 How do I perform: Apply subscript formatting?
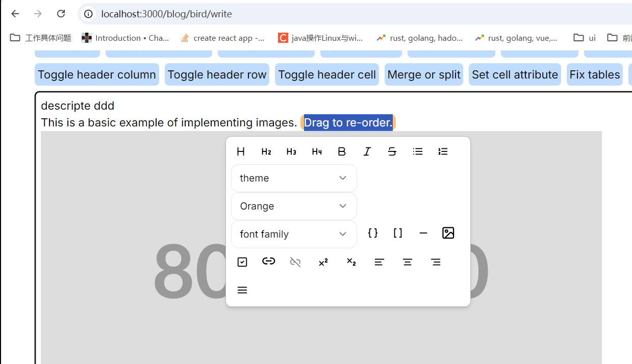coord(351,262)
